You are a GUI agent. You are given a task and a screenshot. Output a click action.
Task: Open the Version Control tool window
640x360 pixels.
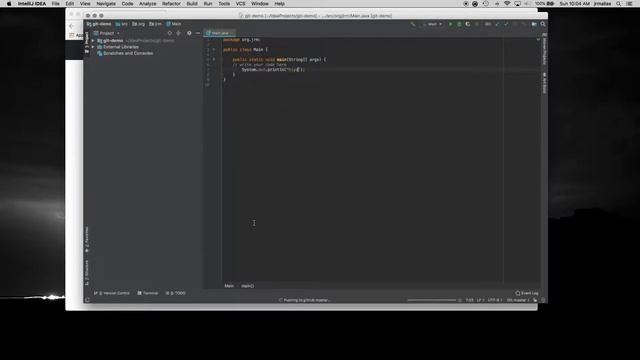(111, 293)
